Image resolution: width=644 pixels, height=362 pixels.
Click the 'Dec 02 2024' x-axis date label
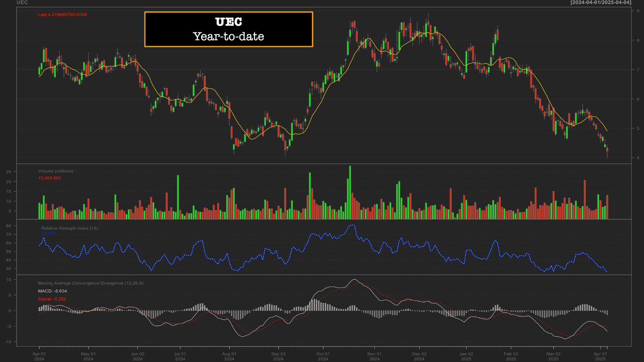pyautogui.click(x=419, y=356)
